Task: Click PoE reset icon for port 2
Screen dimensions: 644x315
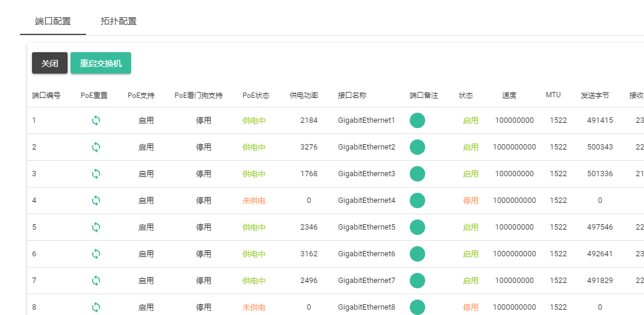Action: point(96,147)
